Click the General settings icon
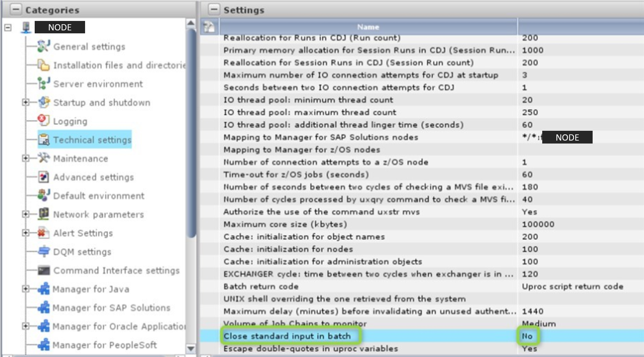The height and width of the screenshot is (357, 644). click(43, 46)
